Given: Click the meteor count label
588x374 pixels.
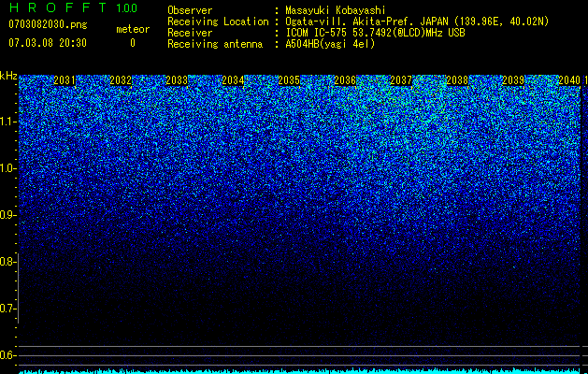Looking at the screenshot, I should tap(133, 29).
